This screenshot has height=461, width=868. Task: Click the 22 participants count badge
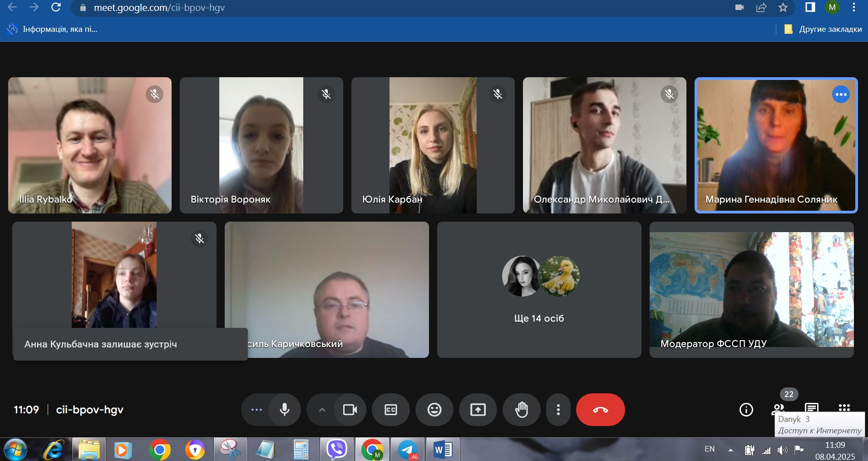(x=789, y=394)
